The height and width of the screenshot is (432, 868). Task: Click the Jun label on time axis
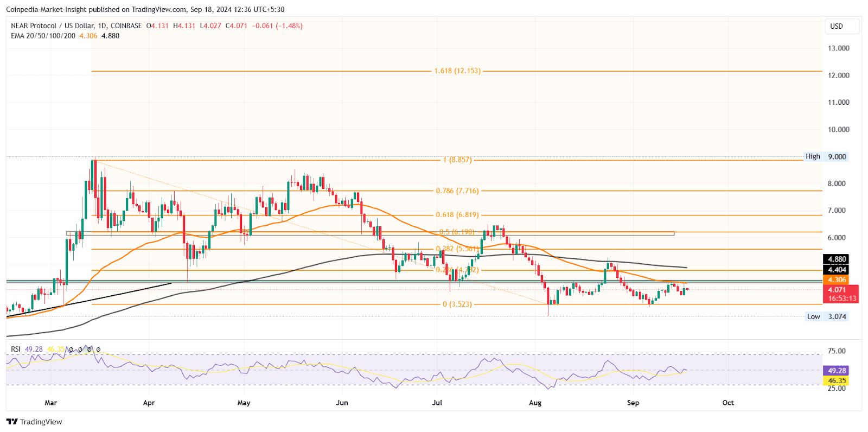click(x=342, y=403)
